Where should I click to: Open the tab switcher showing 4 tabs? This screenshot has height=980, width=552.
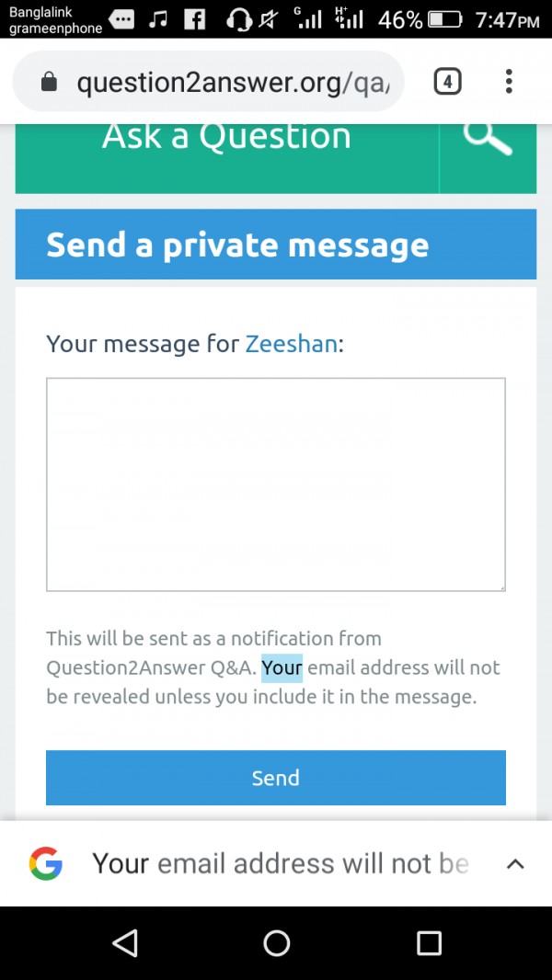(x=447, y=82)
